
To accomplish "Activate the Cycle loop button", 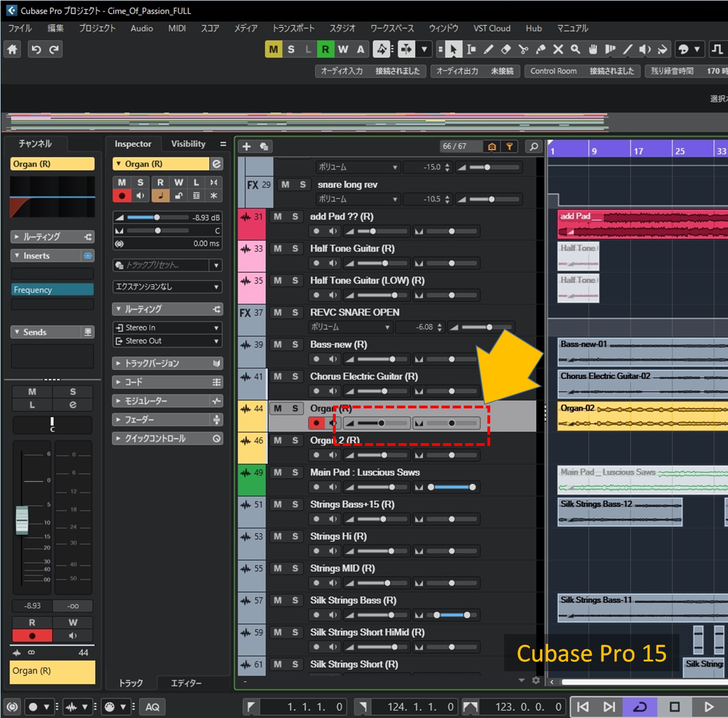I will (x=640, y=707).
